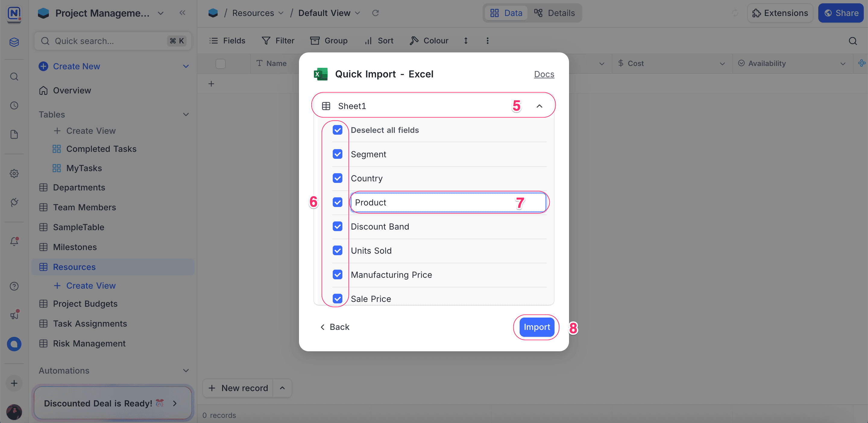Open the Availability column dropdown
868x423 pixels.
click(843, 63)
